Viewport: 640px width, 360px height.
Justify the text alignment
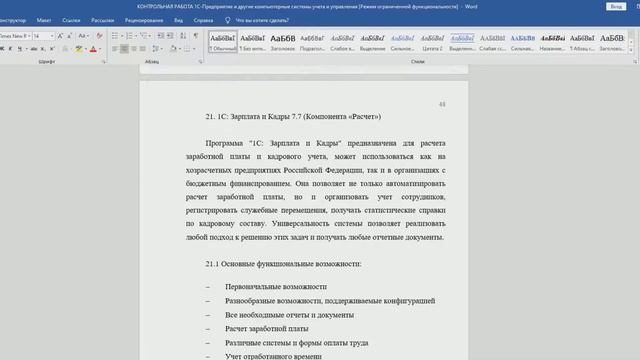[142, 49]
